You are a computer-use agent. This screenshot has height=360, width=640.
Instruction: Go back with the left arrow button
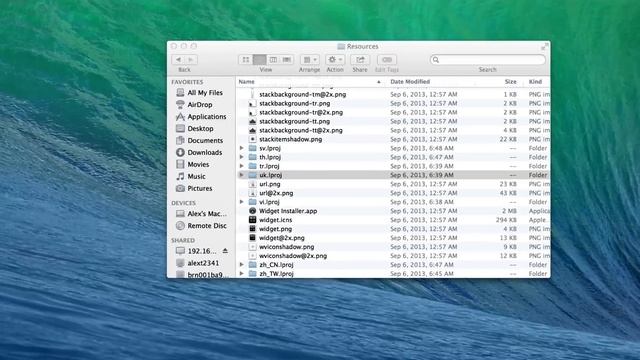178,60
